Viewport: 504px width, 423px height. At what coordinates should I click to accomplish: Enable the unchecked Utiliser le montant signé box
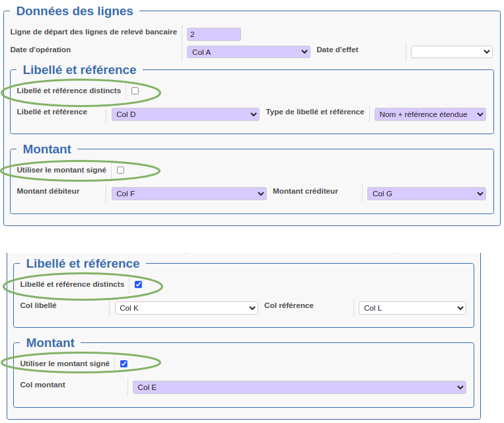click(120, 170)
